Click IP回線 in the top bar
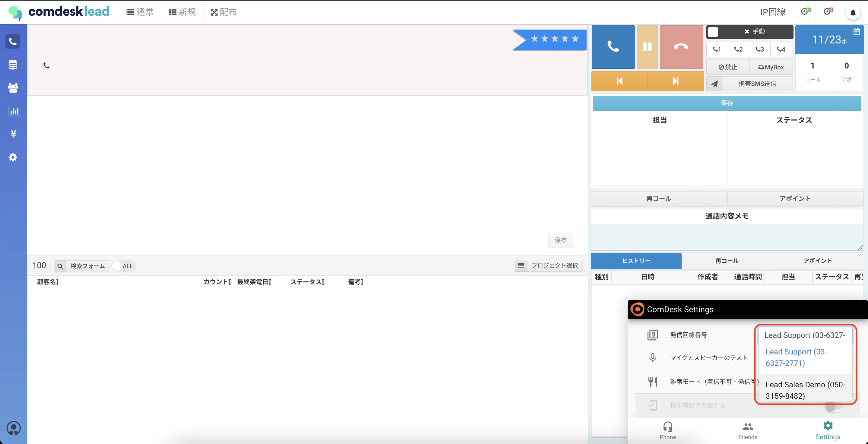 [773, 12]
